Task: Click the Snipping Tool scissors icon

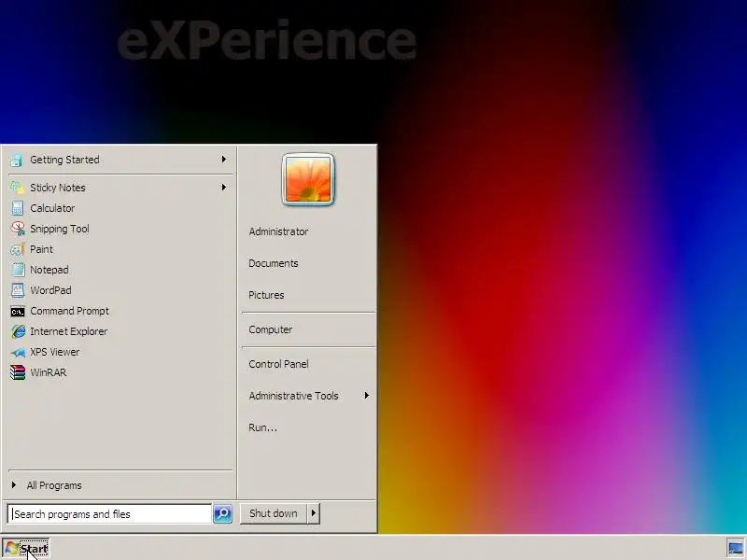Action: click(x=18, y=229)
